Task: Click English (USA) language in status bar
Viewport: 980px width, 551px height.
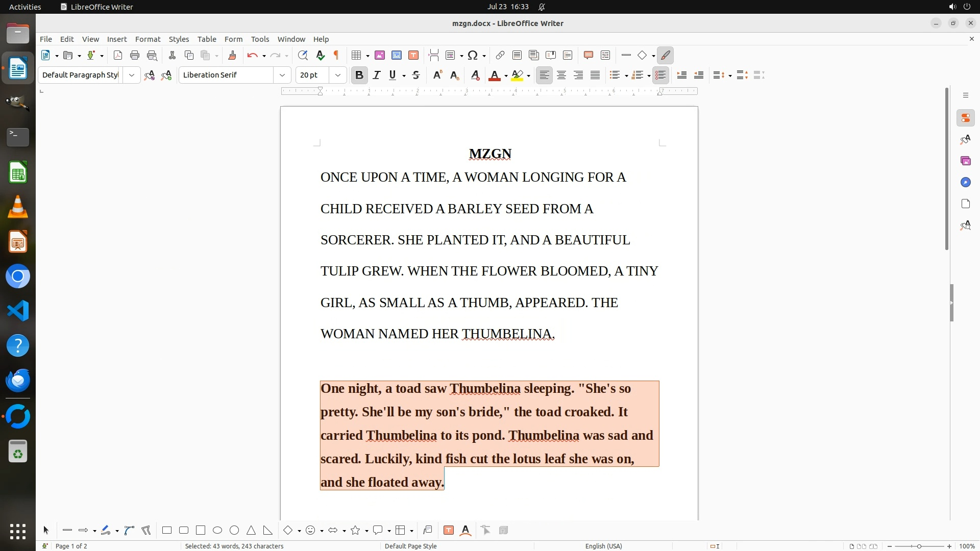Action: [x=603, y=546]
